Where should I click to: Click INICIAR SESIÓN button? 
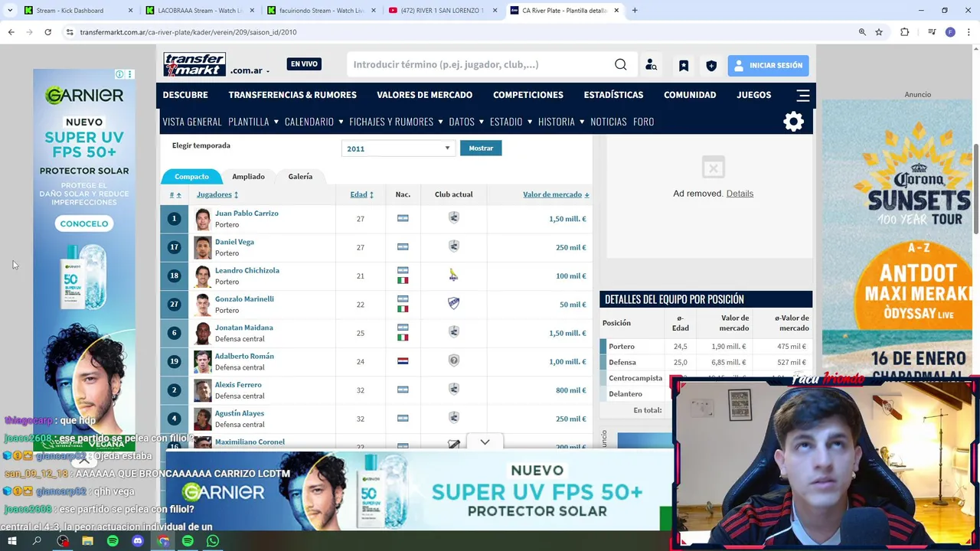pos(768,66)
